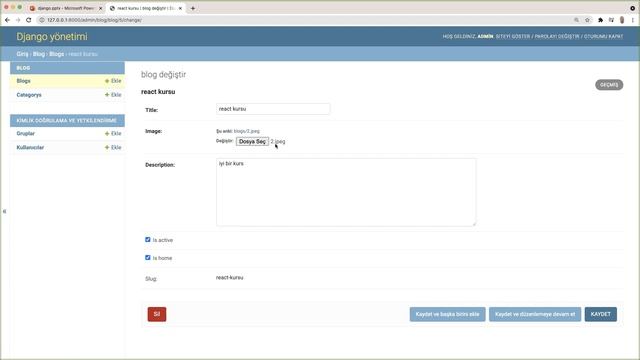640x360 pixels.
Task: Go to Blogs breadcrumb
Action: pos(57,54)
